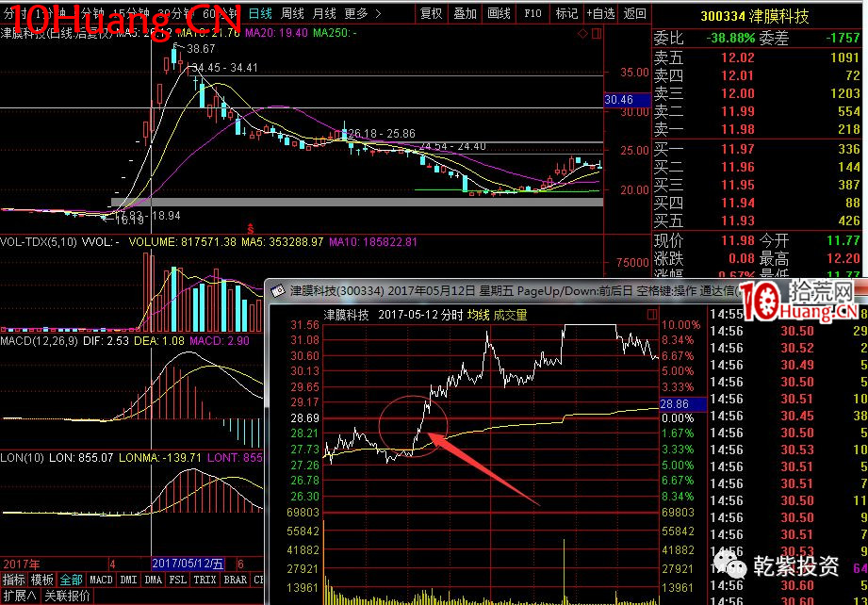Click the 复权 button

click(432, 13)
